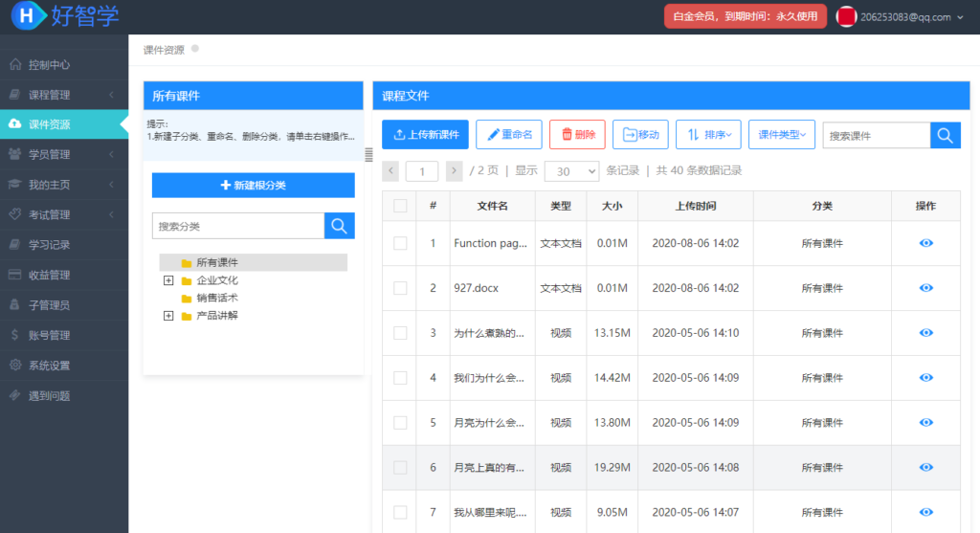
Task: Click the graduation cap icon beside 我的主页
Action: pos(15,184)
